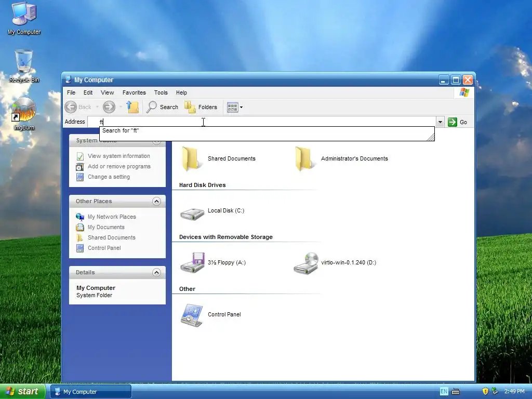The image size is (532, 399).
Task: Click the Devices with Removable Storage header
Action: pyautogui.click(x=226, y=237)
